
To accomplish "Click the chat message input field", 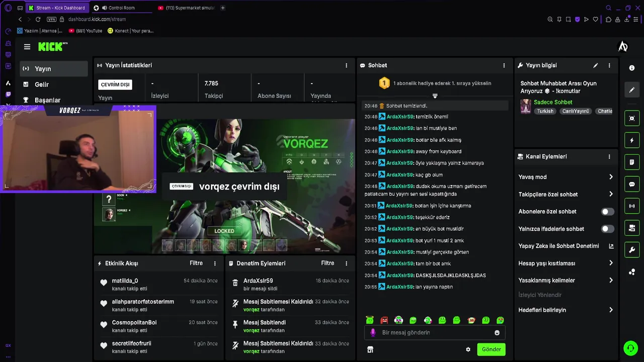I will [435, 332].
